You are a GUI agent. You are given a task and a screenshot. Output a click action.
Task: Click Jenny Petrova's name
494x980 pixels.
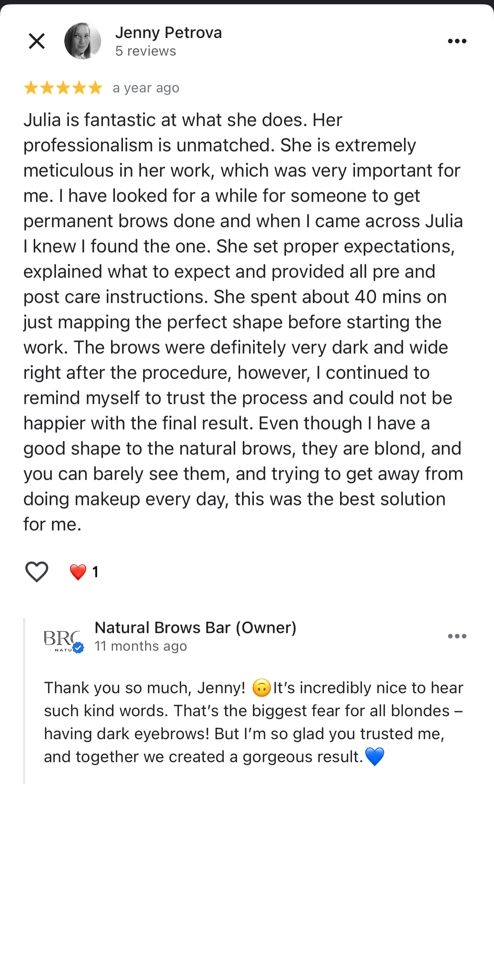point(169,33)
